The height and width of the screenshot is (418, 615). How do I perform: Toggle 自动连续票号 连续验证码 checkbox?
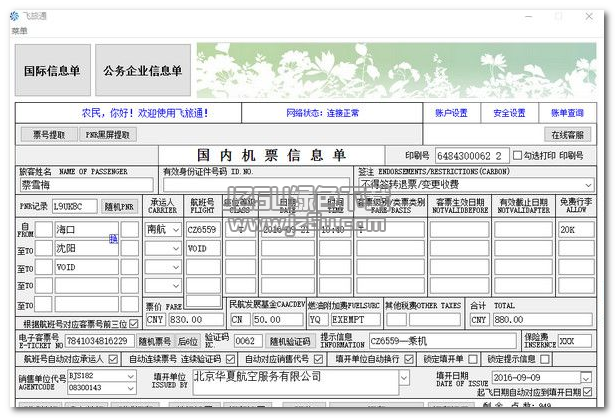231,359
